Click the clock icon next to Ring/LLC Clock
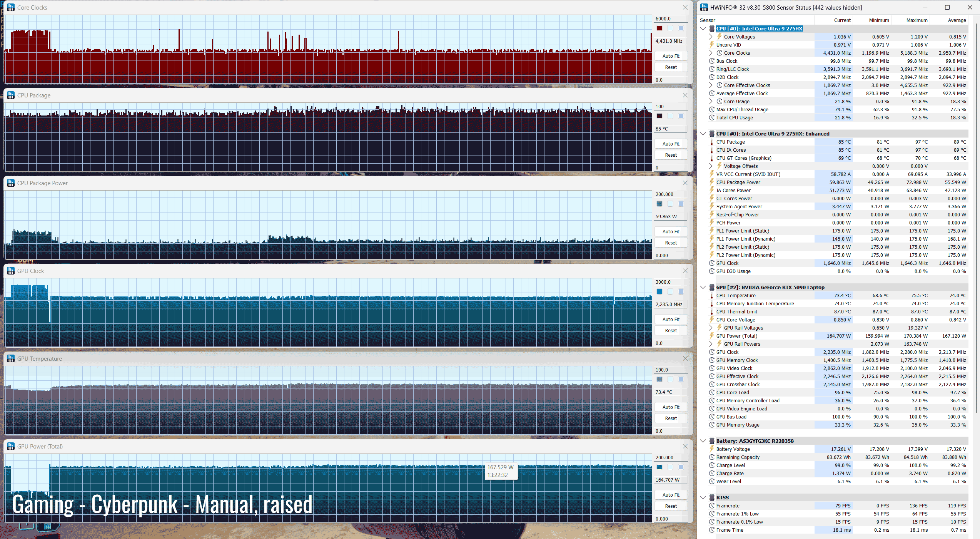 (712, 69)
